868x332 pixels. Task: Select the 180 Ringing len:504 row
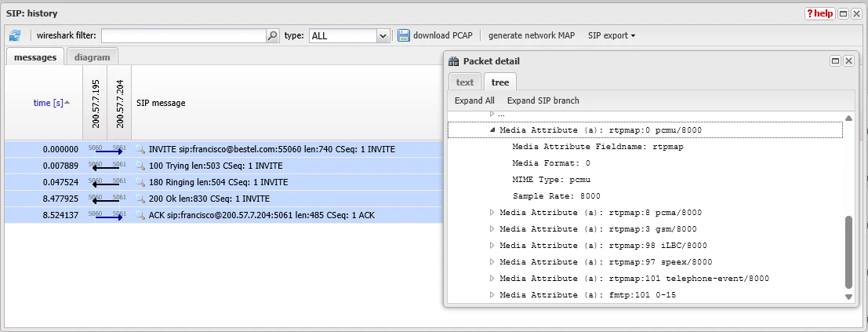[224, 182]
